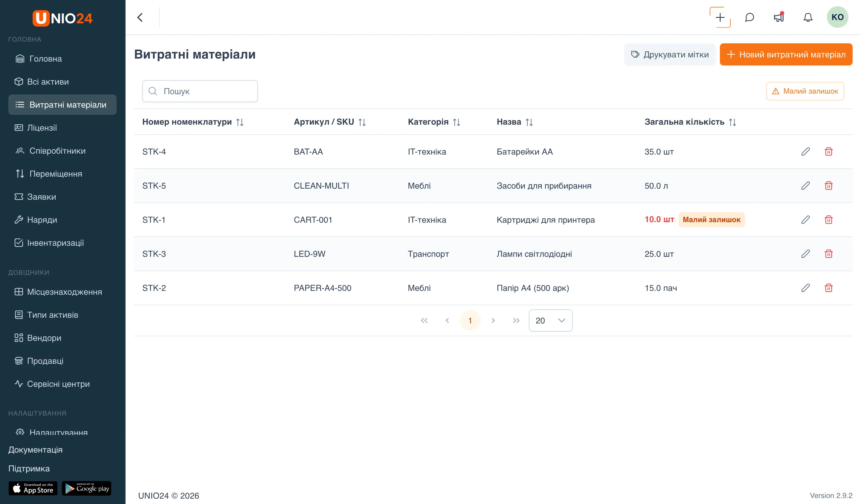Open the rows-per-page dropdown showing 20
This screenshot has height=504, width=861.
pyautogui.click(x=550, y=320)
